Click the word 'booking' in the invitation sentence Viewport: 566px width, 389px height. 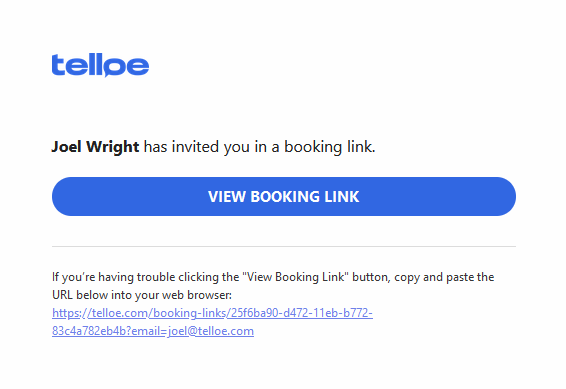click(x=313, y=147)
